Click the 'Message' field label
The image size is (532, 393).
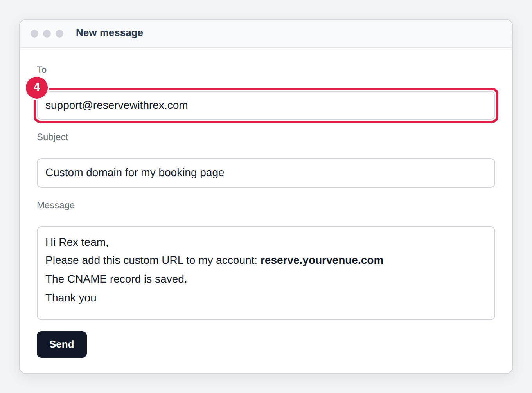click(56, 205)
